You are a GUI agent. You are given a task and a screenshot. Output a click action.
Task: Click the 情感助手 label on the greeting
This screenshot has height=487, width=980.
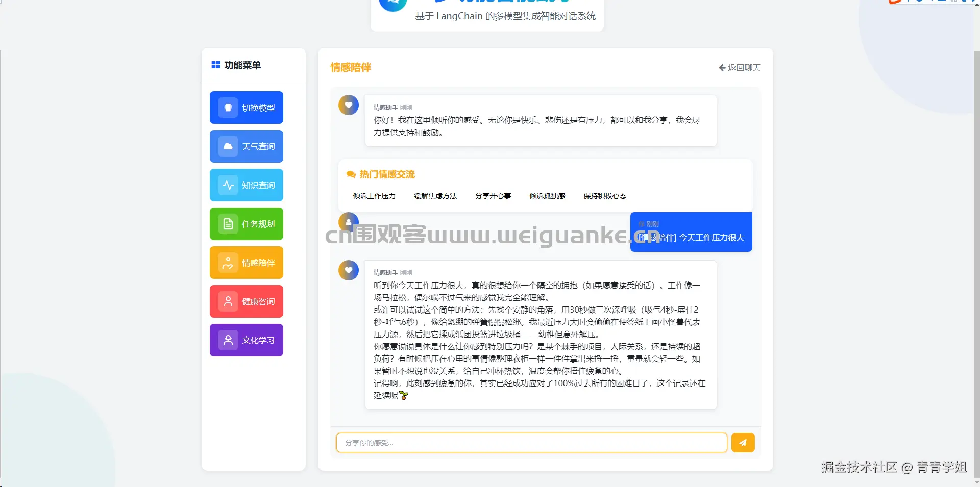[385, 108]
